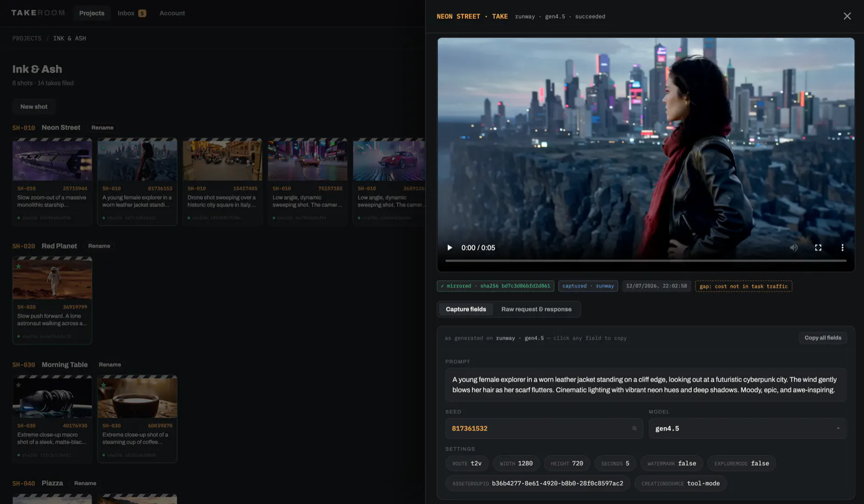
Task: Open the video player's three-dot menu
Action: (842, 248)
